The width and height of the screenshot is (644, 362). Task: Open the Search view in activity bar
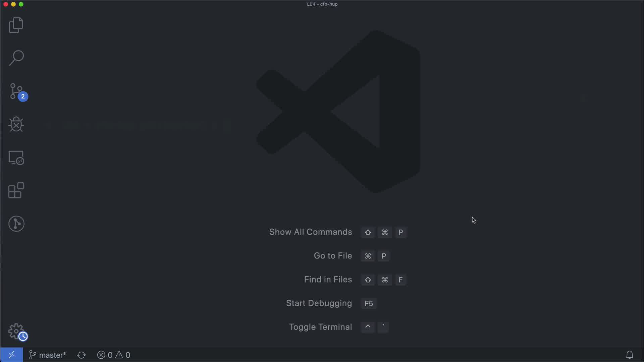(x=16, y=58)
